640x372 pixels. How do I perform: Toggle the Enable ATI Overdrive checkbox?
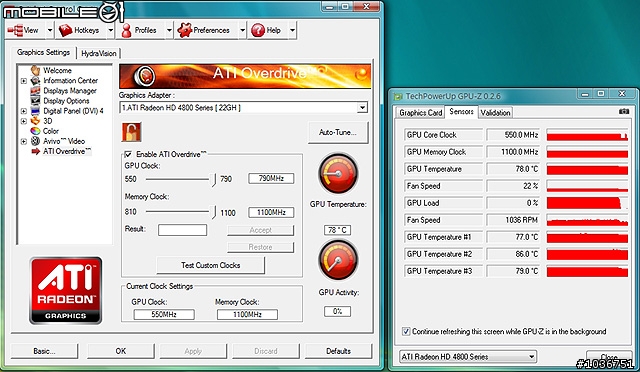[x=128, y=154]
